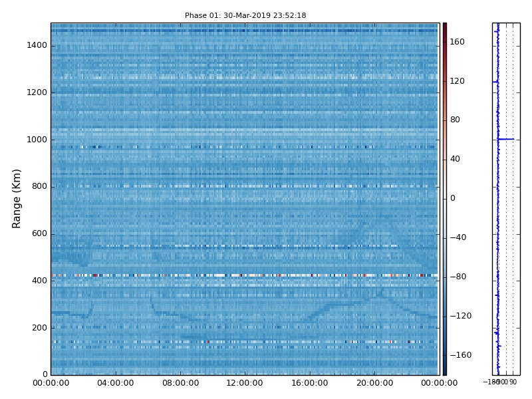
Task: Click the '90' tick label of the profile plot
Action: (513, 382)
